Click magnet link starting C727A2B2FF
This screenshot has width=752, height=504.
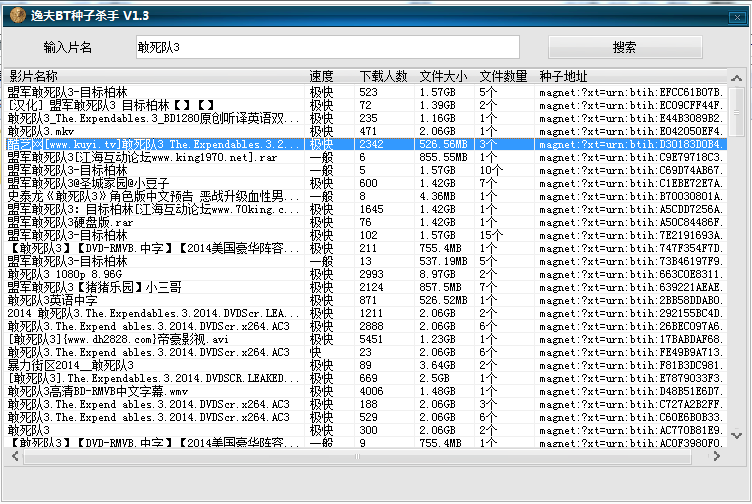(631, 404)
